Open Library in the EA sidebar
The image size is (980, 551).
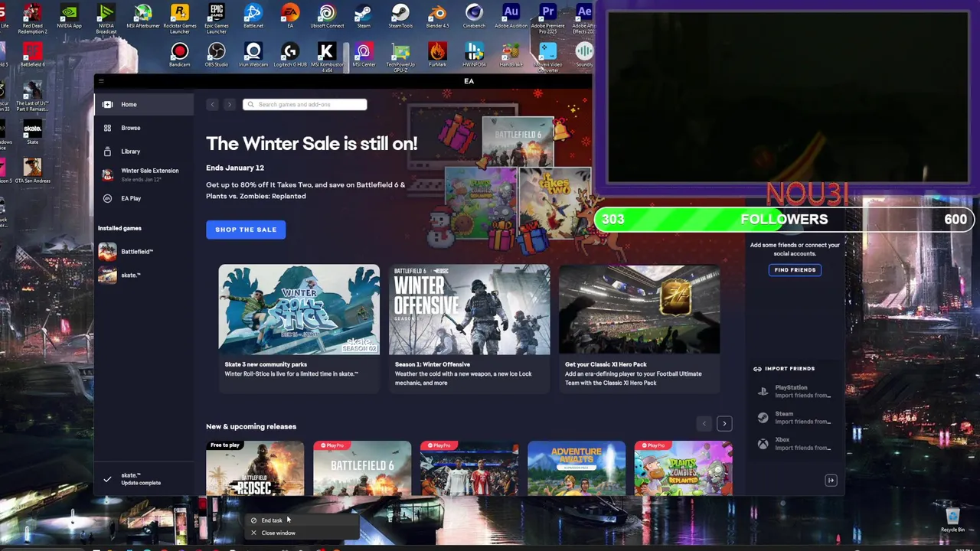144,152
